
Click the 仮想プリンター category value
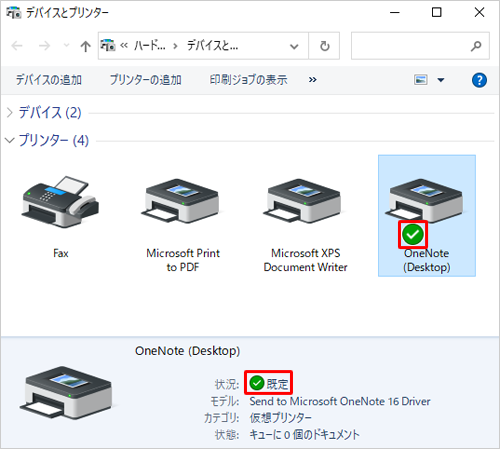click(280, 418)
